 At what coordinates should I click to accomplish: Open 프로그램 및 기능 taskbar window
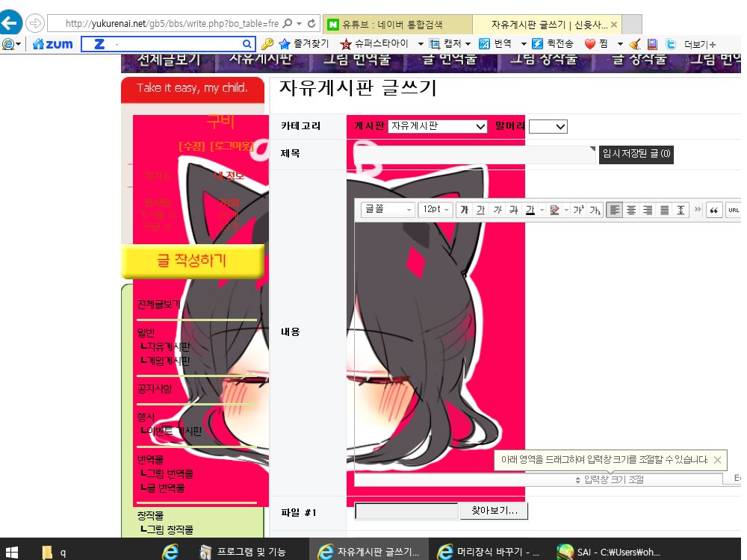click(x=243, y=552)
